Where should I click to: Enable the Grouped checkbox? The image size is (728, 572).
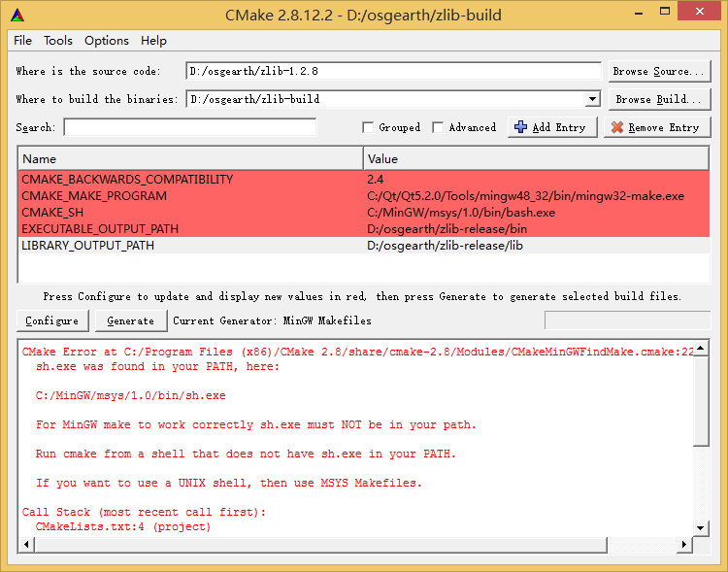pos(368,127)
